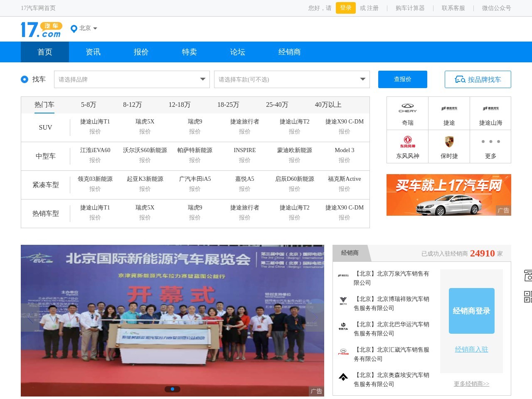Open the 北京 city selector dropdown
Screen dimensions: 532x399
pyautogui.click(x=84, y=28)
